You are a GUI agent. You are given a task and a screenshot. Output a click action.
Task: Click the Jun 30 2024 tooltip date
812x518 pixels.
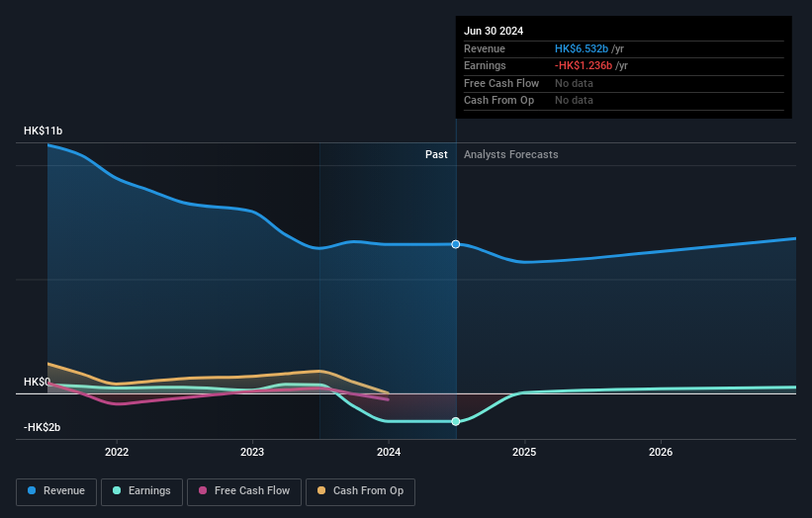[494, 31]
